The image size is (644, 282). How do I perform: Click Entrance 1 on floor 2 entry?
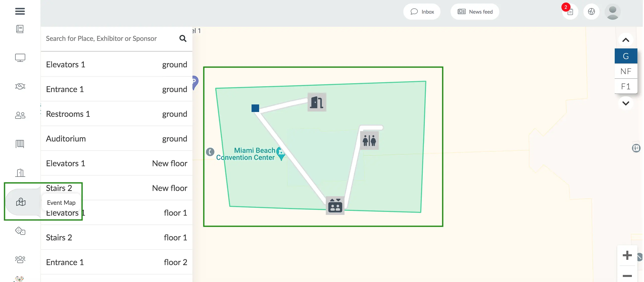pos(117,262)
